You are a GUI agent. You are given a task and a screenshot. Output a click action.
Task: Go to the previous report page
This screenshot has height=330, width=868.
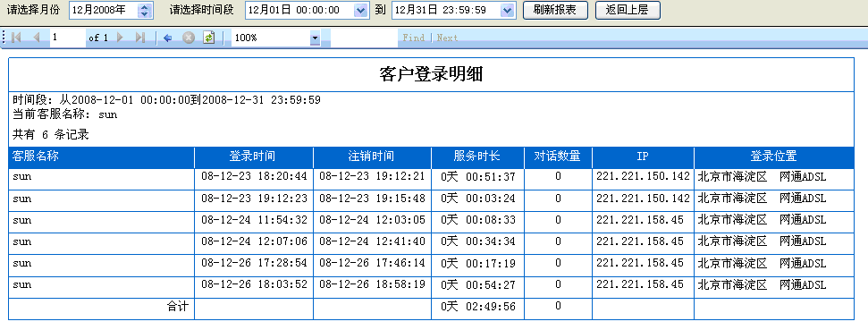(37, 38)
